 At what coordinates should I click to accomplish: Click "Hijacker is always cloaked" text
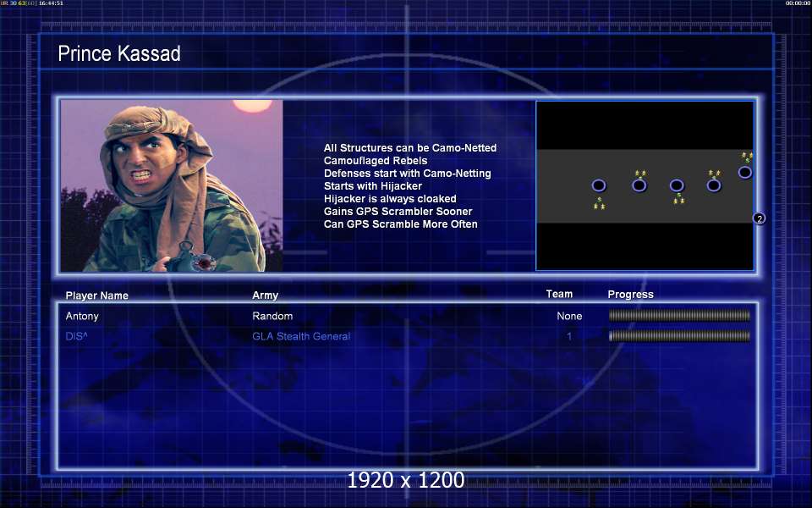390,198
